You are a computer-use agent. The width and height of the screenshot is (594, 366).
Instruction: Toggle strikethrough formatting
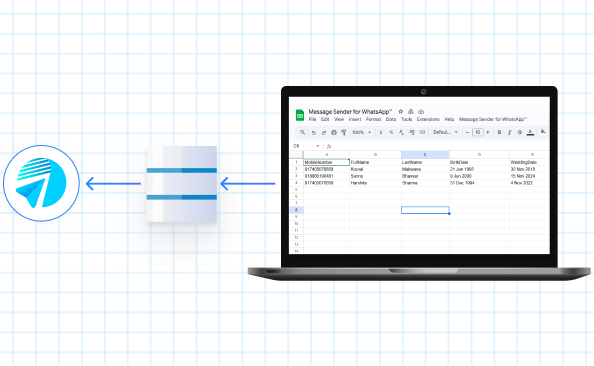[x=520, y=132]
